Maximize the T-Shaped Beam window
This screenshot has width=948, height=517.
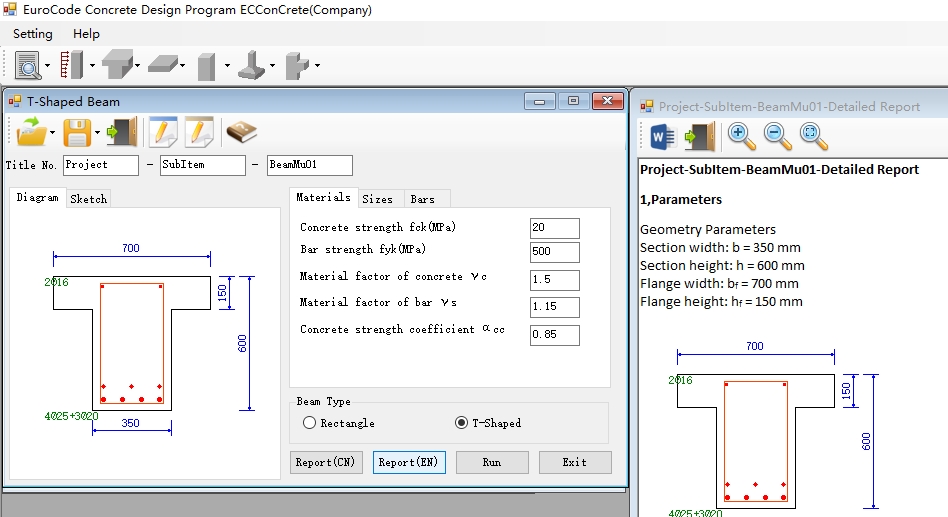tap(574, 101)
